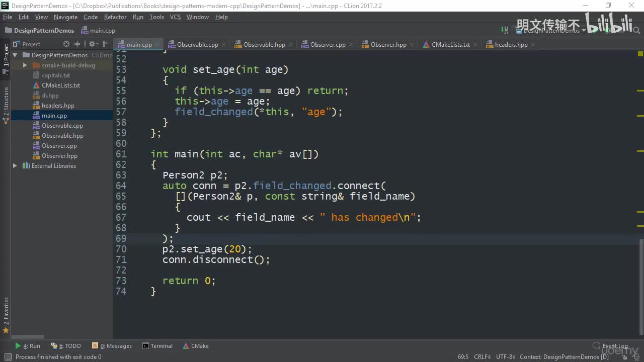The height and width of the screenshot is (362, 644).
Task: Open the Code menu
Action: pos(91,17)
